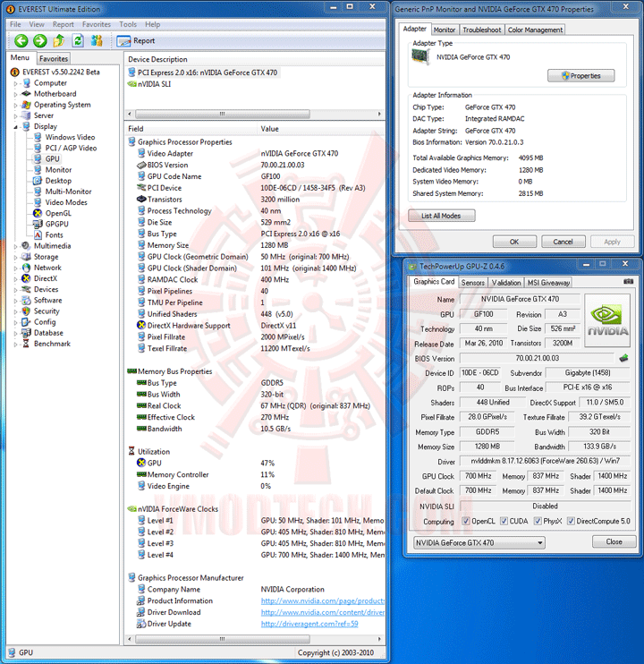Click the Report toolbar button
Screen dimensions: 644x664
coord(136,40)
